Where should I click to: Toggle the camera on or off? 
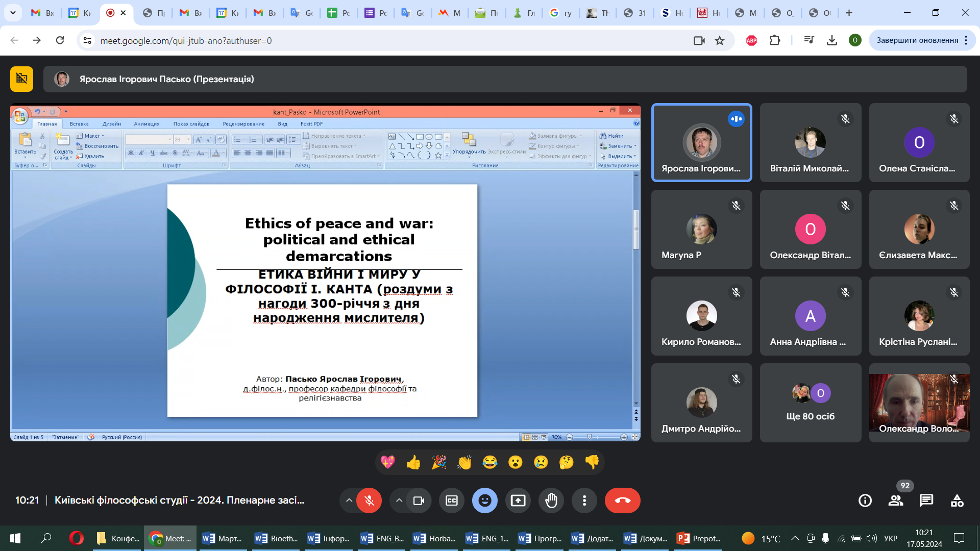419,500
